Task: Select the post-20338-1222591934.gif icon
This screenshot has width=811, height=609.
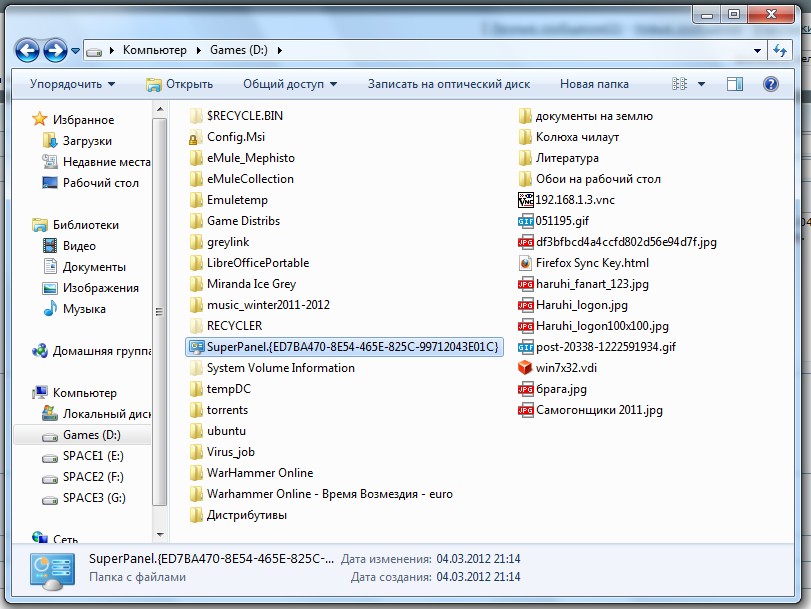Action: coord(525,347)
